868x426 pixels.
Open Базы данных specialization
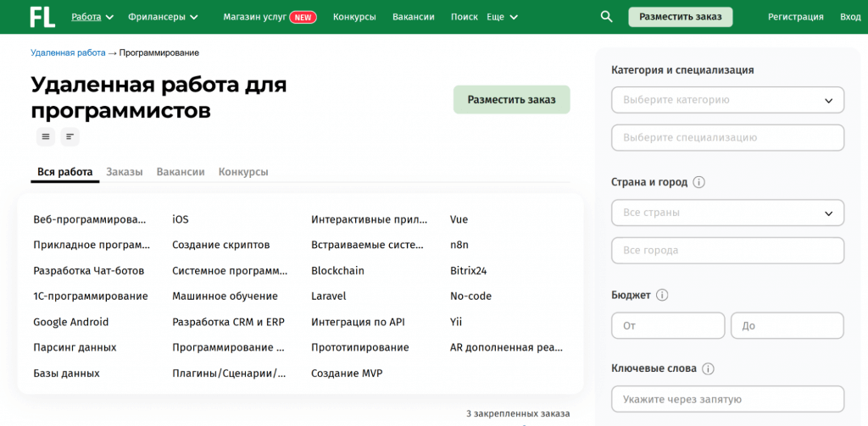[66, 373]
